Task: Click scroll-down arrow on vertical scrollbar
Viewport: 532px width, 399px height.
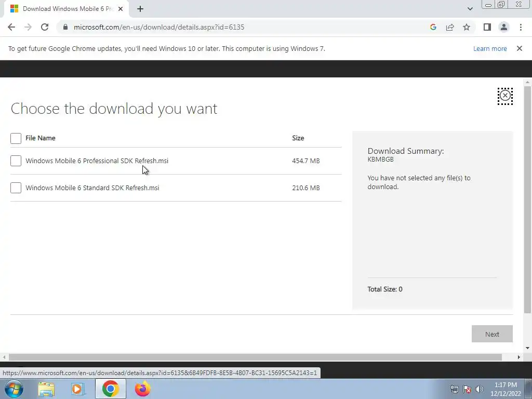Action: 527,348
